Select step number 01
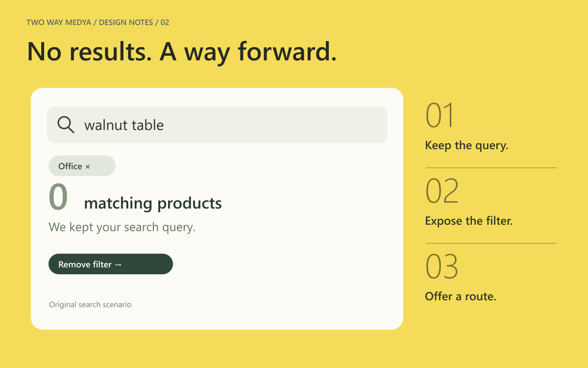 (x=440, y=116)
